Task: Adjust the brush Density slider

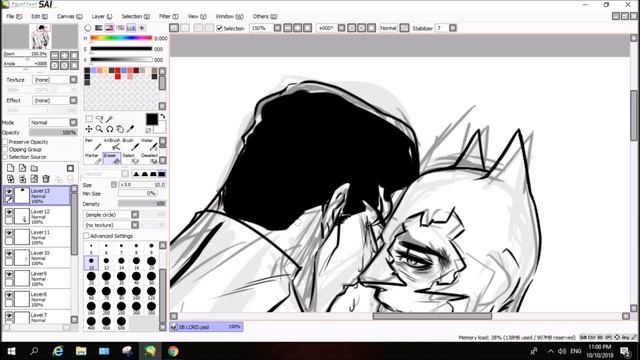Action: [x=142, y=203]
